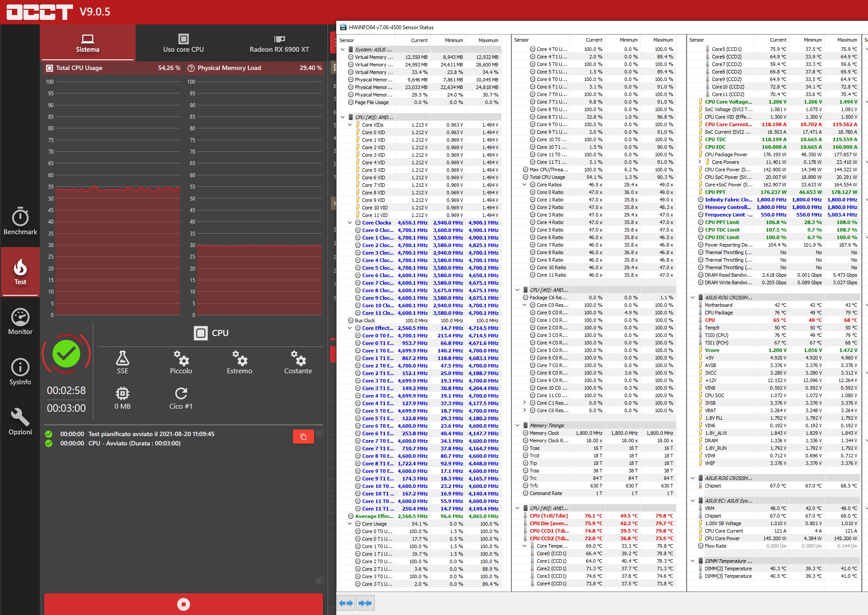
Task: Switch to Radeon RX 6900 XT tab
Action: [x=279, y=43]
